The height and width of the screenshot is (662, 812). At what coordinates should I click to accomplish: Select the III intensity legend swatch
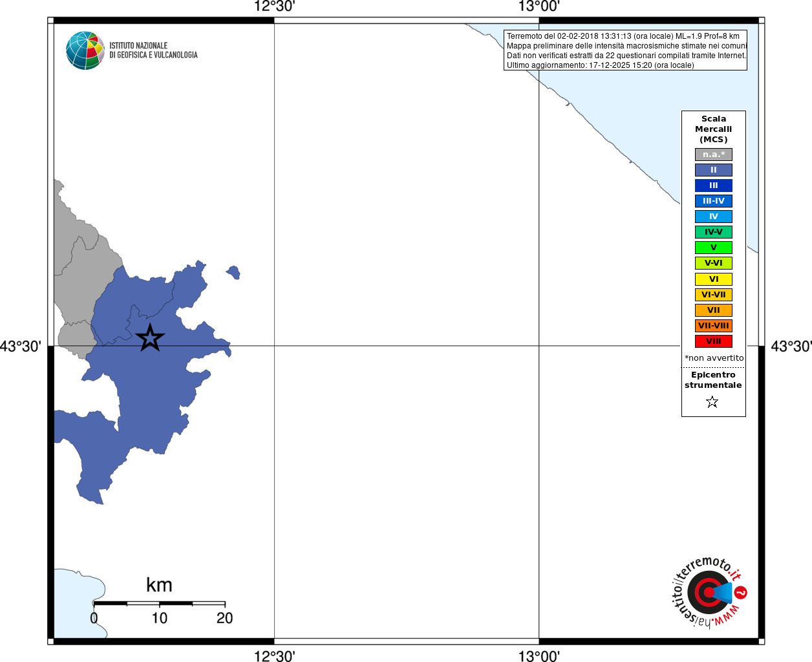click(x=714, y=186)
